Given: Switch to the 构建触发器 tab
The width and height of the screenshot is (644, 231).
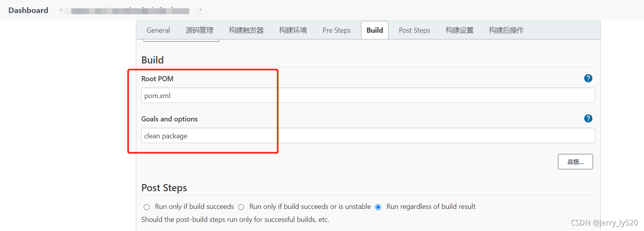Looking at the screenshot, I should (246, 30).
